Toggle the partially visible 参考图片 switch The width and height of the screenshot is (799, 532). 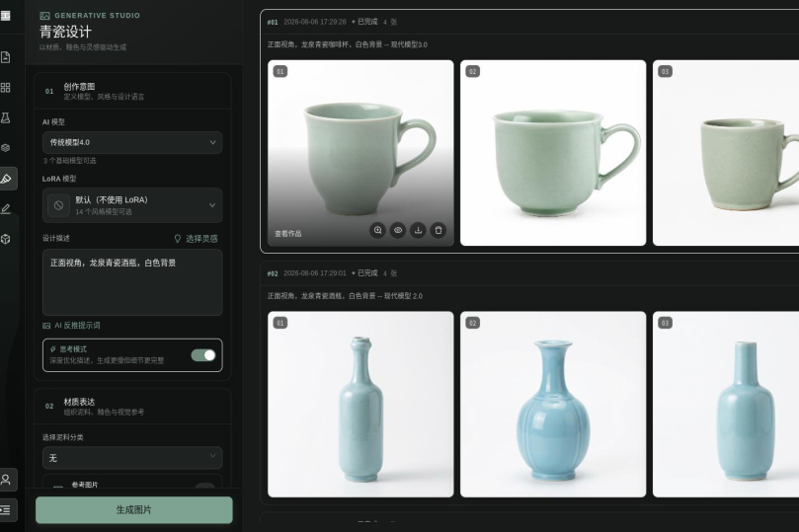[x=204, y=487]
